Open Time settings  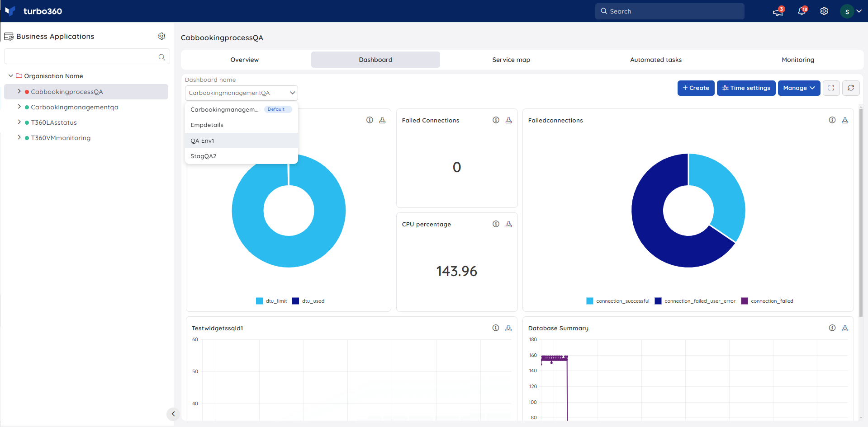(746, 88)
